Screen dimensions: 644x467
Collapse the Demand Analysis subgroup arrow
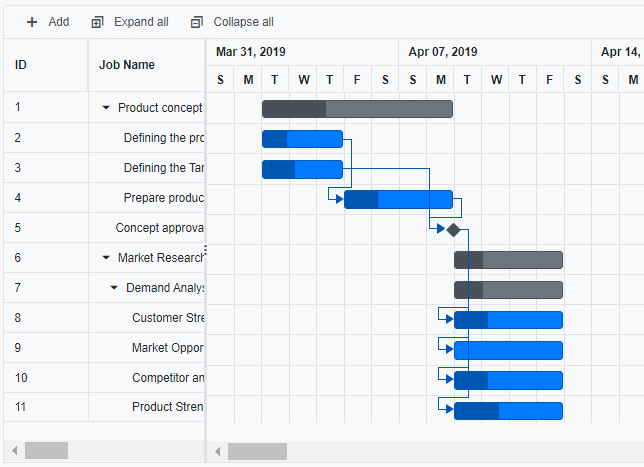coord(114,288)
